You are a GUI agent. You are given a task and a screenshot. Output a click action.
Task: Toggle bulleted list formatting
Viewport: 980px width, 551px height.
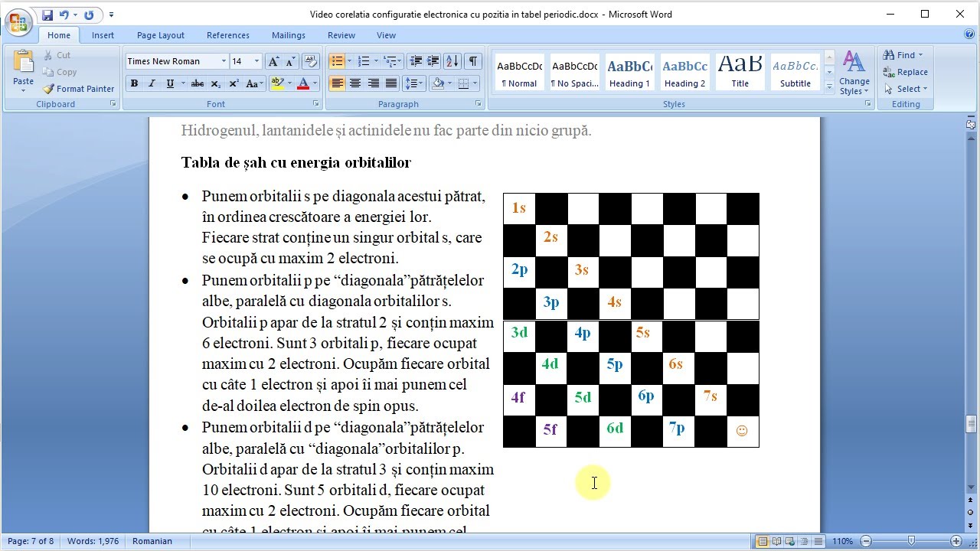click(x=336, y=61)
